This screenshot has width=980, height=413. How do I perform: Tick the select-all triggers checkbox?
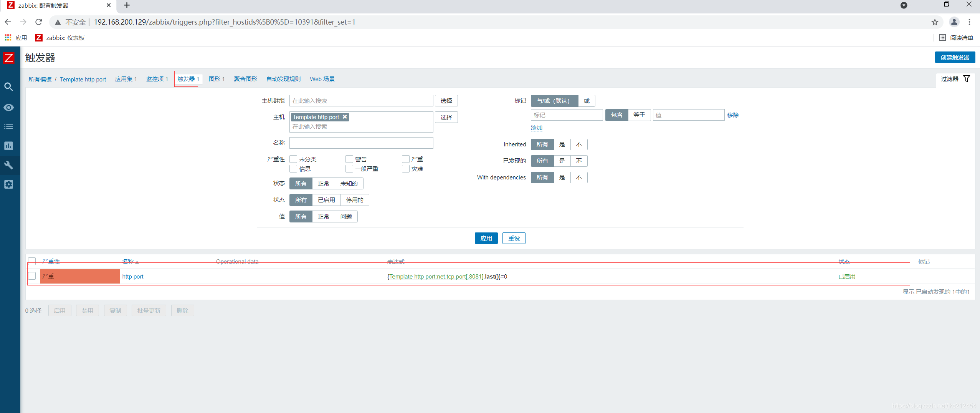pos(32,261)
